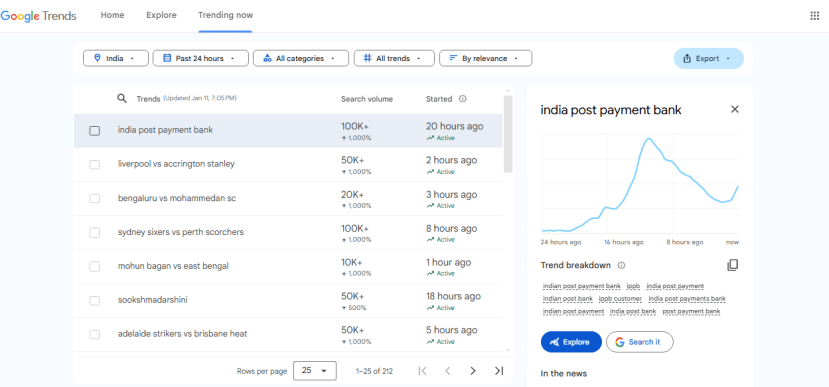Screen dimensions: 829x387
Task: Click the ippb customer breakdown term
Action: [620, 299]
